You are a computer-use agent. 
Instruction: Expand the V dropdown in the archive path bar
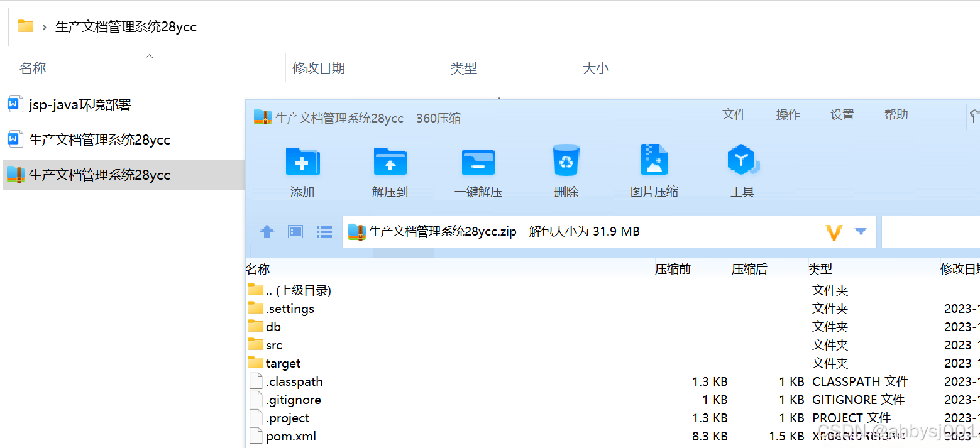click(845, 231)
